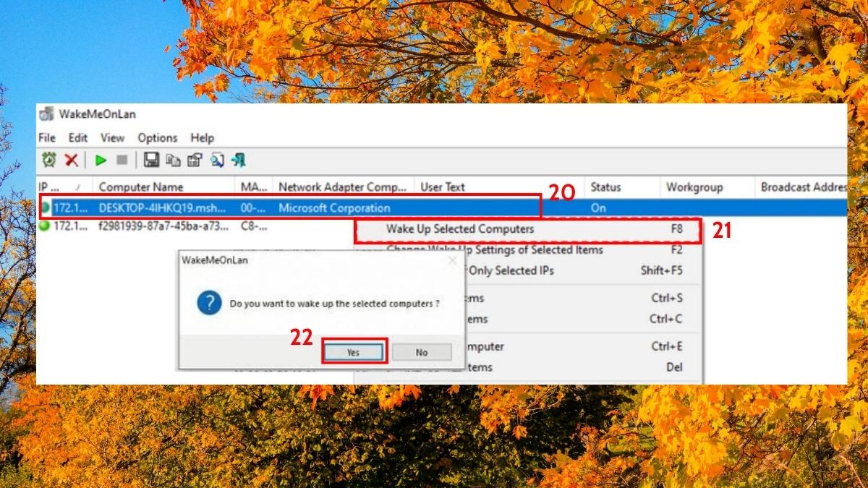Start scanning with the green play icon
Image resolution: width=868 pixels, height=488 pixels.
100,160
